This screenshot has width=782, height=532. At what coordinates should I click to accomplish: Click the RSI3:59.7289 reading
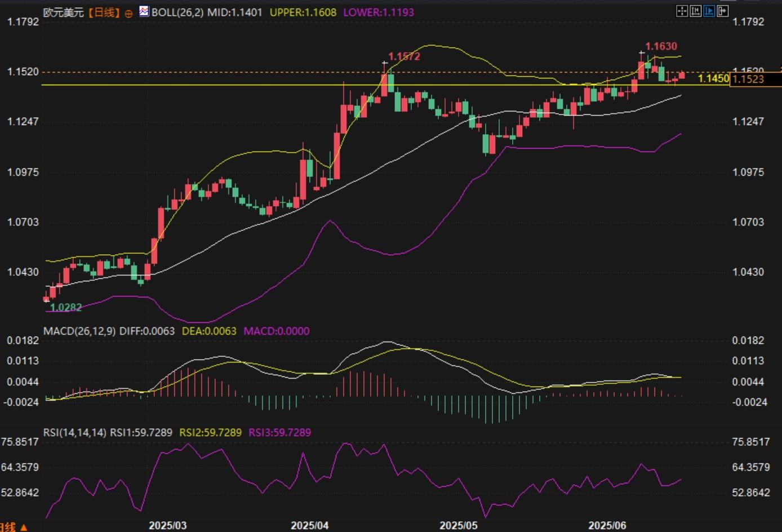(280, 432)
